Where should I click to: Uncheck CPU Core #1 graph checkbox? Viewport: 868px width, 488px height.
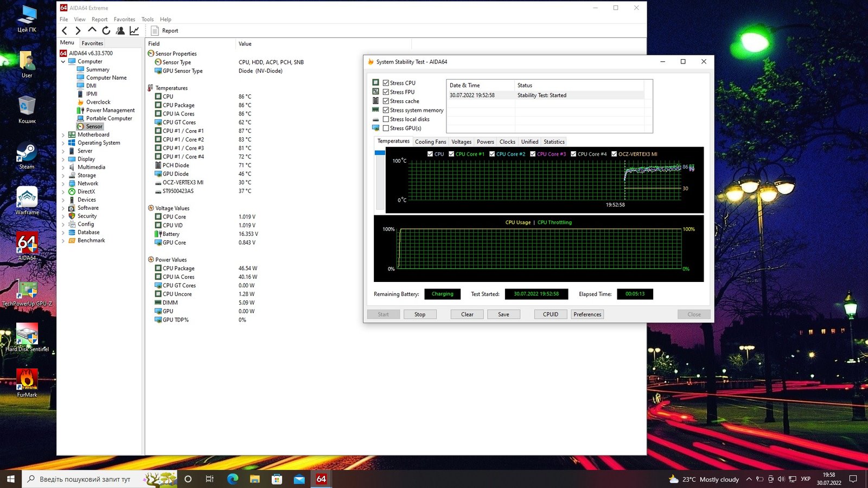(451, 154)
